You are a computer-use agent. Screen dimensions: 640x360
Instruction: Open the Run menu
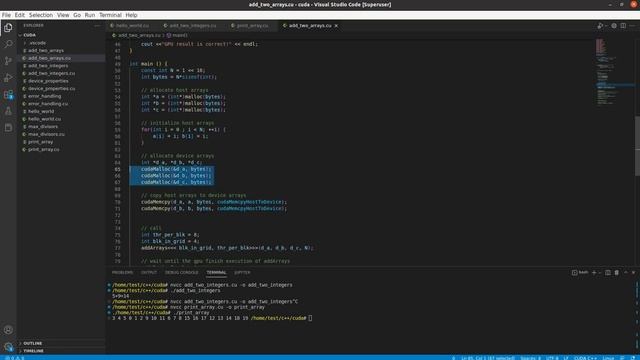tap(90, 15)
